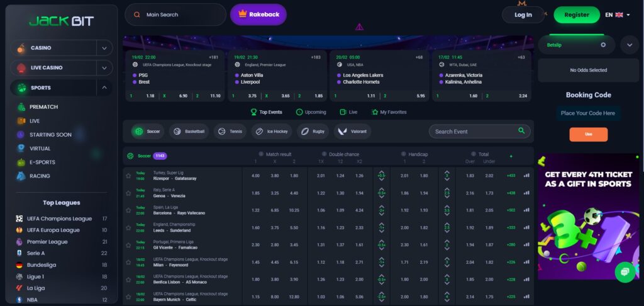Switch to the Upcoming tab

coord(310,112)
